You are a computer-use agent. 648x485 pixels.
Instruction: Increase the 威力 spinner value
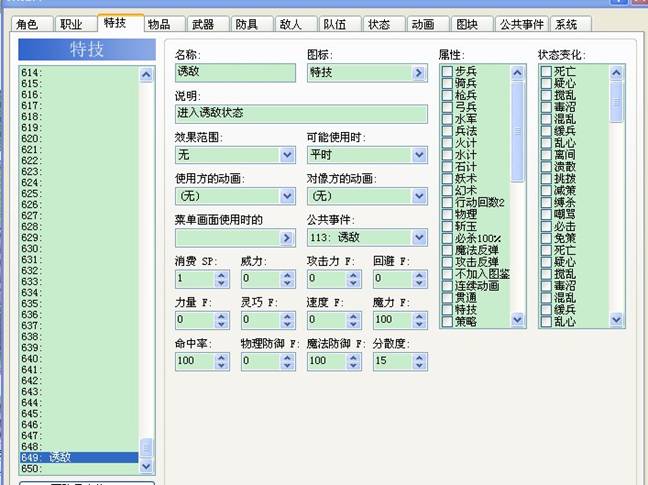[288, 275]
